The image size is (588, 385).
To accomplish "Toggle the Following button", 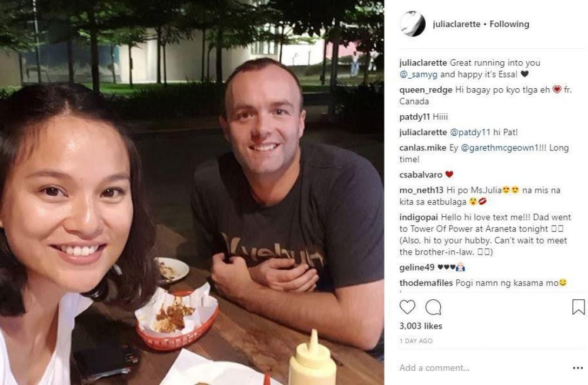I will [509, 24].
